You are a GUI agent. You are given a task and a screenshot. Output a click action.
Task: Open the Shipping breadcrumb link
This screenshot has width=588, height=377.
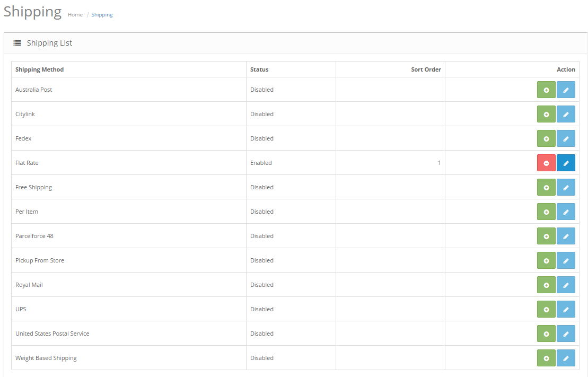pyautogui.click(x=102, y=15)
